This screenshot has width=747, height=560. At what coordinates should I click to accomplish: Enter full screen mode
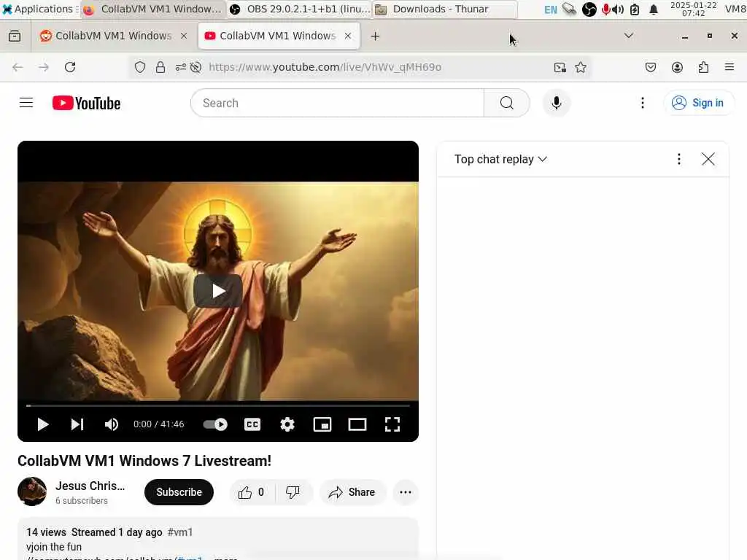(392, 424)
